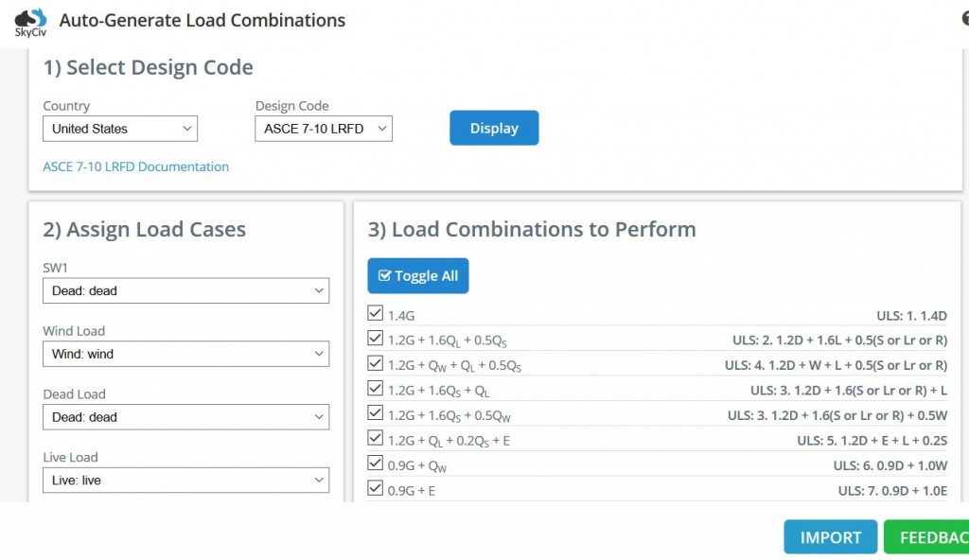Disable the 0.9G + E combination checkbox

(376, 489)
